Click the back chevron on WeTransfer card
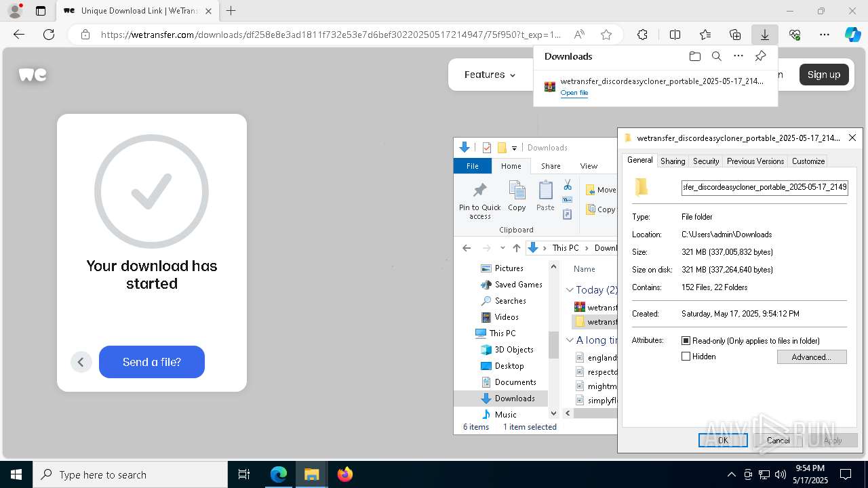Image resolution: width=868 pixels, height=488 pixels. tap(81, 362)
